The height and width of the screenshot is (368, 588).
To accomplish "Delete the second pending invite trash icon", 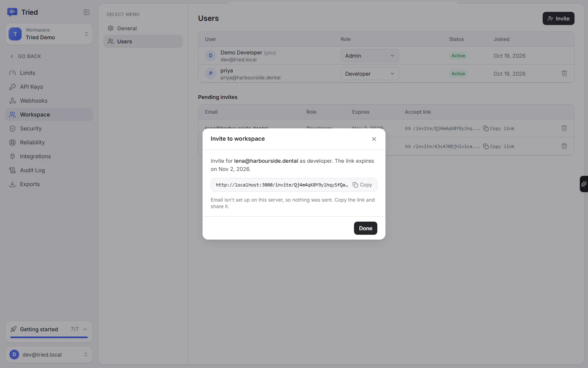I will (564, 146).
